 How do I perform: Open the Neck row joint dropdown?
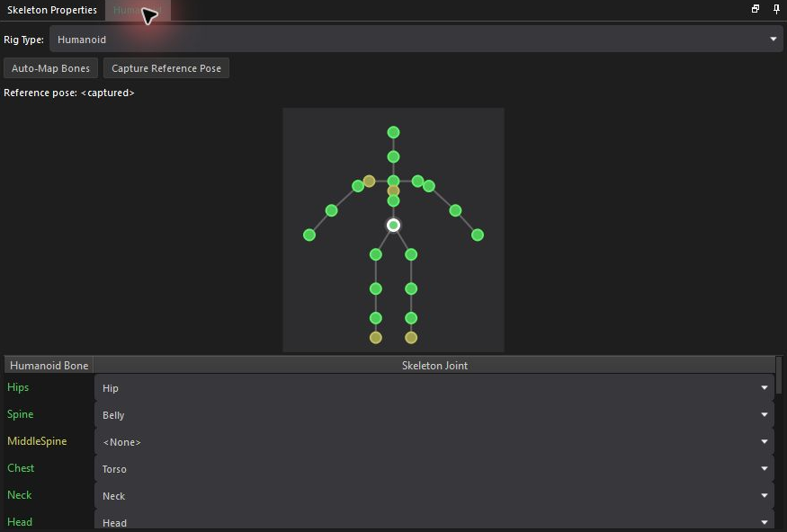click(x=434, y=496)
